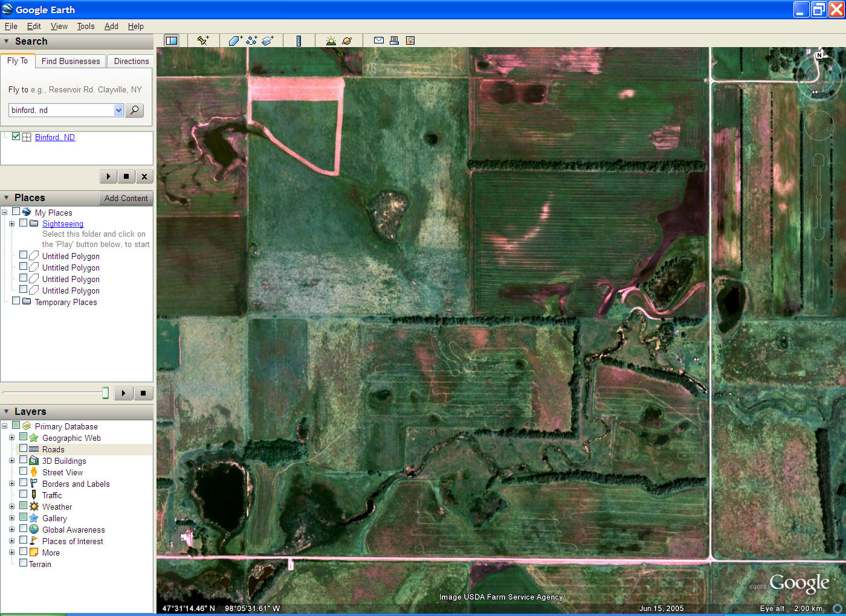Click the Traffic light layer icon
Image resolution: width=846 pixels, height=616 pixels.
pos(34,495)
